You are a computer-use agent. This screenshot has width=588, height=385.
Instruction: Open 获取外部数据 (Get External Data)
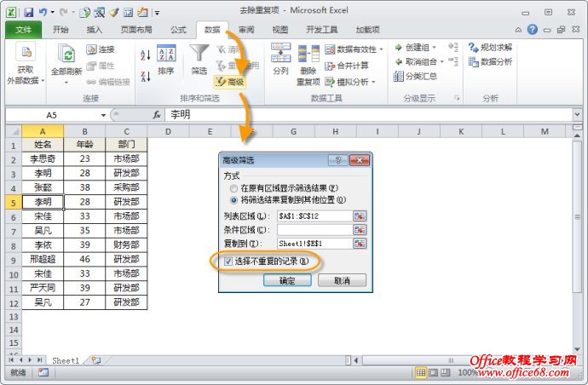pyautogui.click(x=26, y=64)
